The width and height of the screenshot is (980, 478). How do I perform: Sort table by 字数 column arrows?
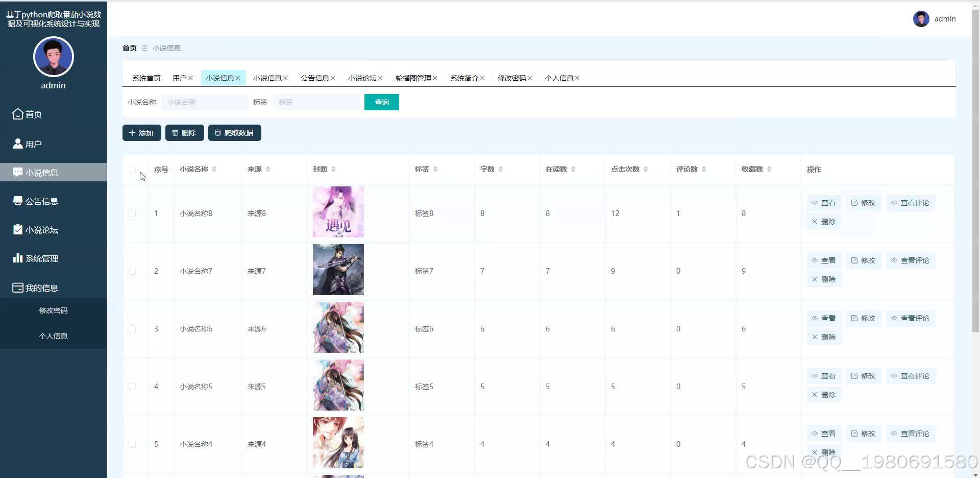501,169
